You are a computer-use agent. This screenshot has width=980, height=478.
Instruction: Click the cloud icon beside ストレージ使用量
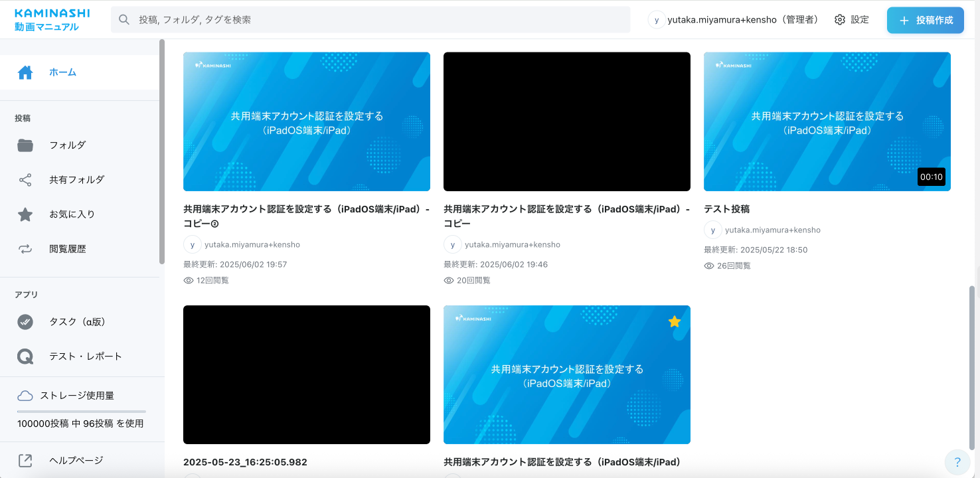coord(25,396)
